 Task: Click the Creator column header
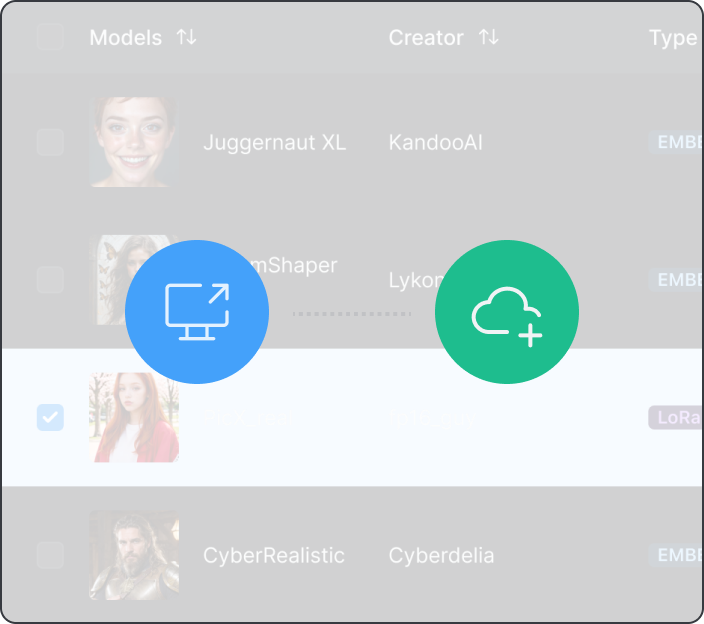426,38
